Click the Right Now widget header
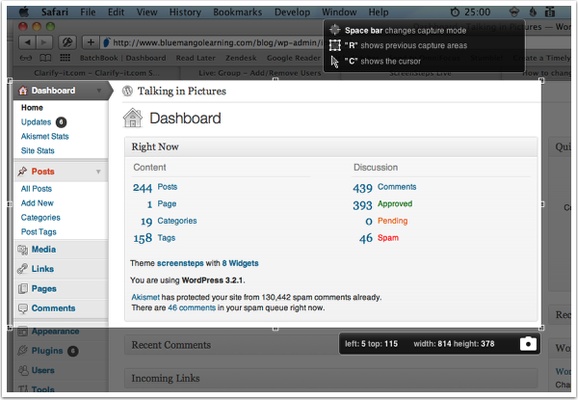This screenshot has height=400, width=578. click(331, 147)
